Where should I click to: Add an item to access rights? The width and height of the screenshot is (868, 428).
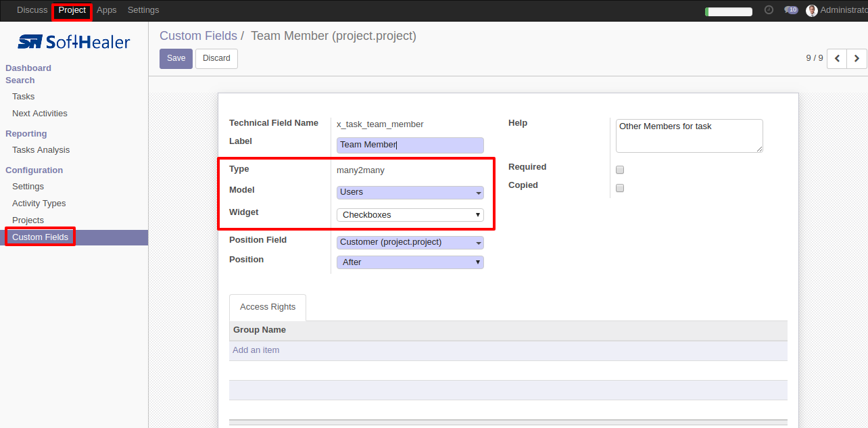256,350
